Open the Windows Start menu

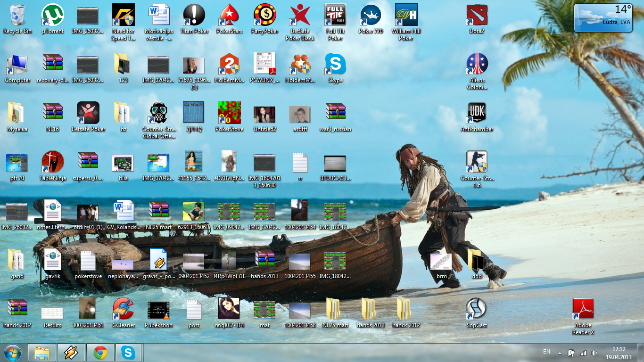12,353
